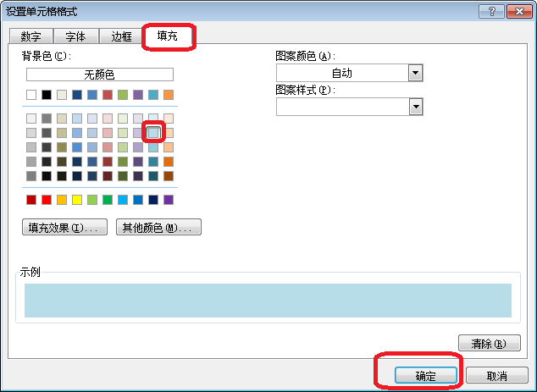Select navy in standard colors row
This screenshot has width=537, height=392.
(x=153, y=200)
